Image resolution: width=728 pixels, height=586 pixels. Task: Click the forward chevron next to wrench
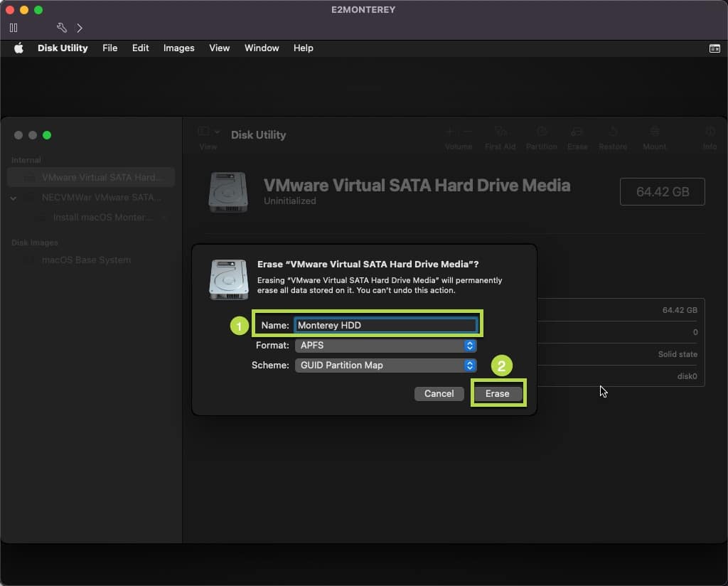(80, 28)
